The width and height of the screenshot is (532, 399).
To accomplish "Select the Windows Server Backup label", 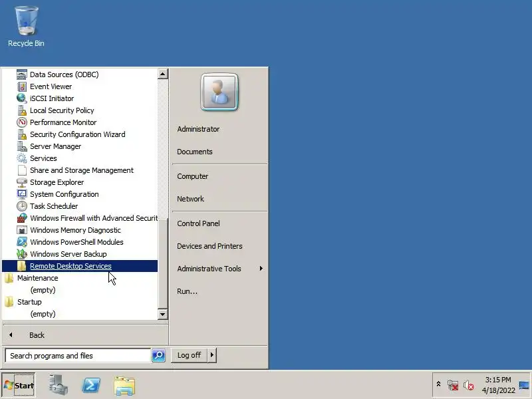I will 68,254.
